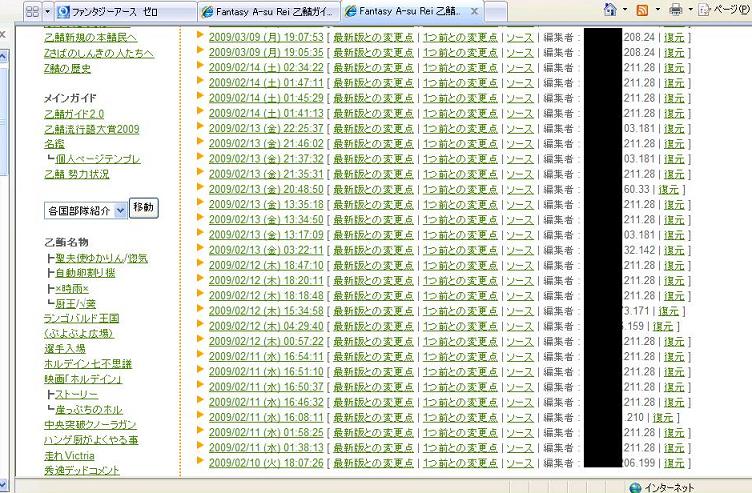Click 復元 for revision 2009/02/13 21:46:02
752x493 pixels.
(x=674, y=144)
